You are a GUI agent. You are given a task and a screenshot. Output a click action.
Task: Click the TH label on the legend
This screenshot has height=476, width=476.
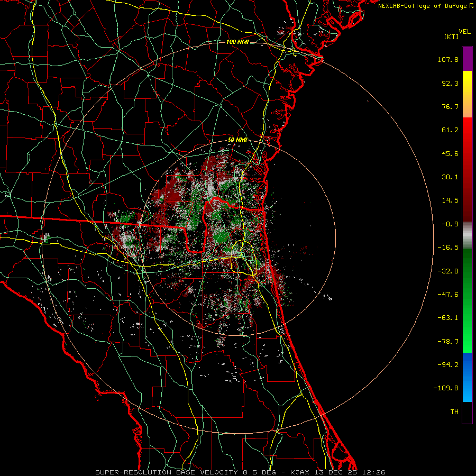click(454, 411)
